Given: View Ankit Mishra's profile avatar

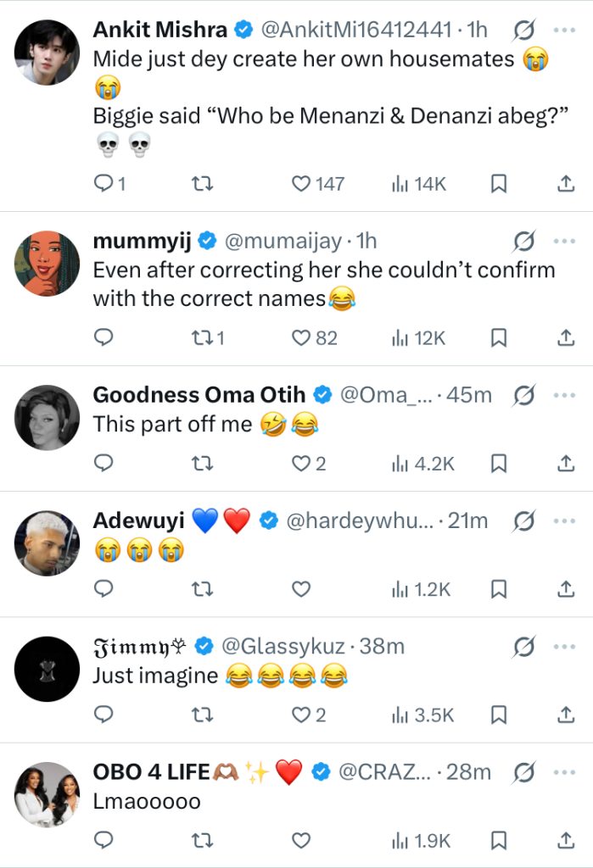Looking at the screenshot, I should click(47, 51).
